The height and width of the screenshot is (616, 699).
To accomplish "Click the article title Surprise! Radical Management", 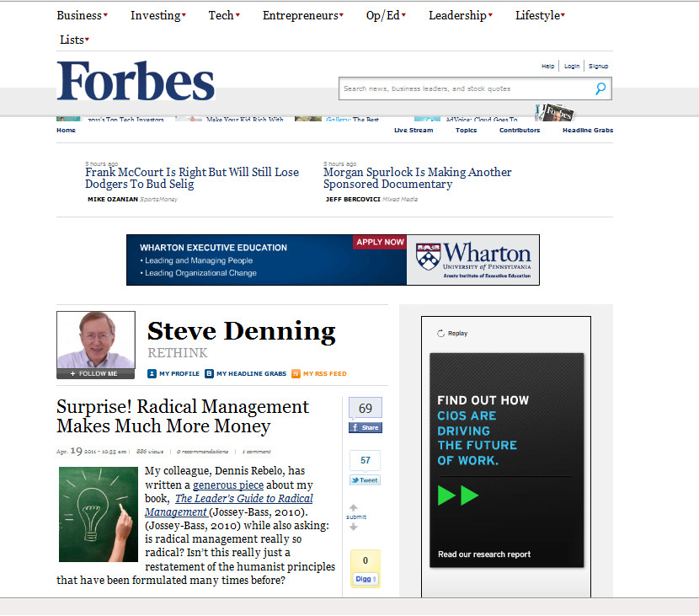I will click(183, 416).
